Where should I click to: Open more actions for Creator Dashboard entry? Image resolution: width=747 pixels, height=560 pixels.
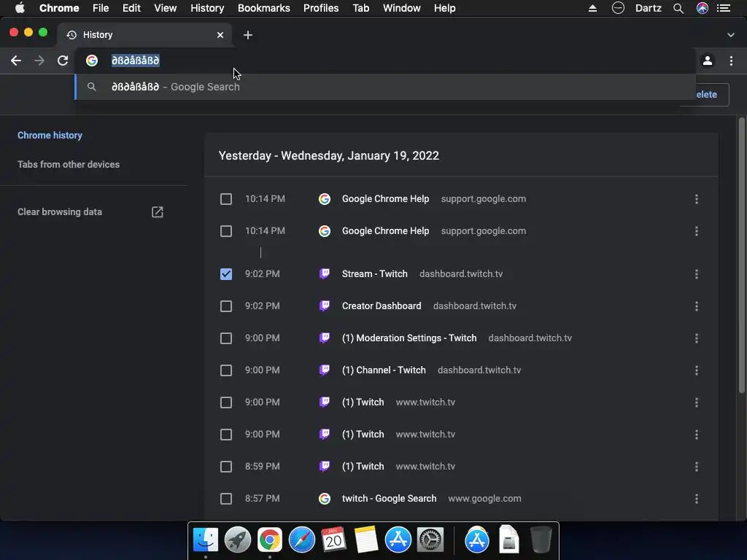[x=697, y=306]
